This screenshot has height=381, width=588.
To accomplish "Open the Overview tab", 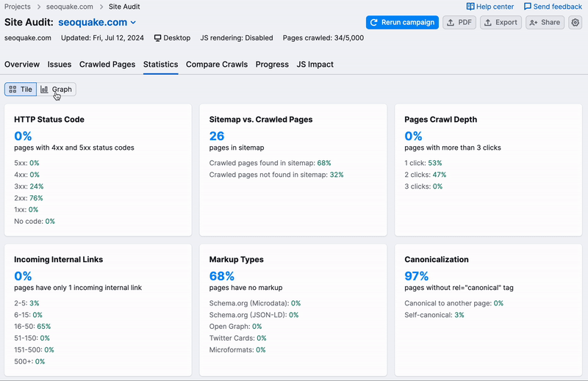I will coord(22,65).
